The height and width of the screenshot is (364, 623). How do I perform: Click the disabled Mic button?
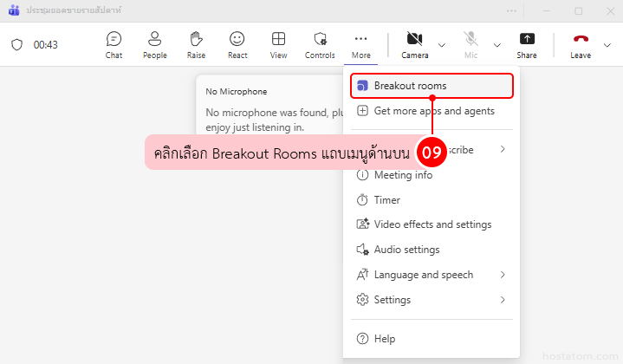pyautogui.click(x=470, y=45)
